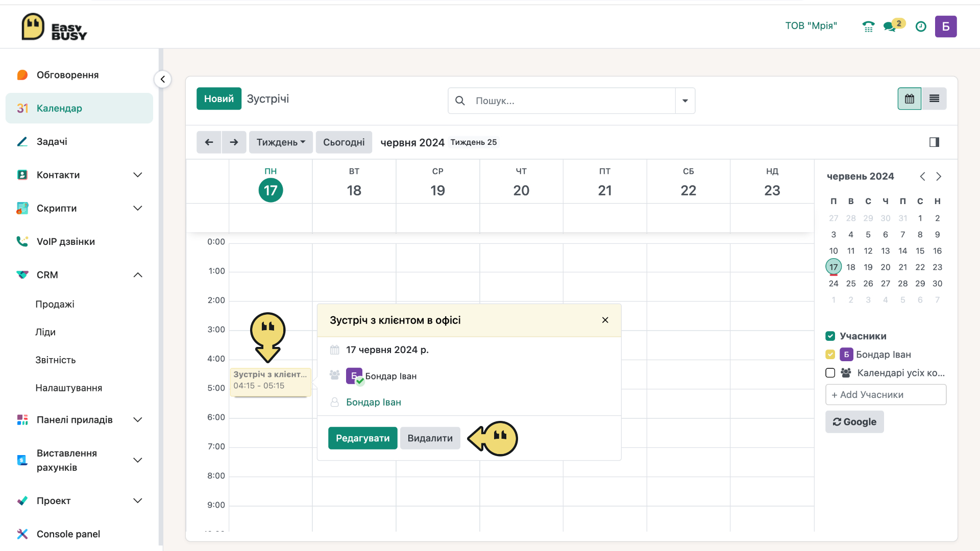The height and width of the screenshot is (551, 980).
Task: Click the Google sync button
Action: [x=854, y=422]
